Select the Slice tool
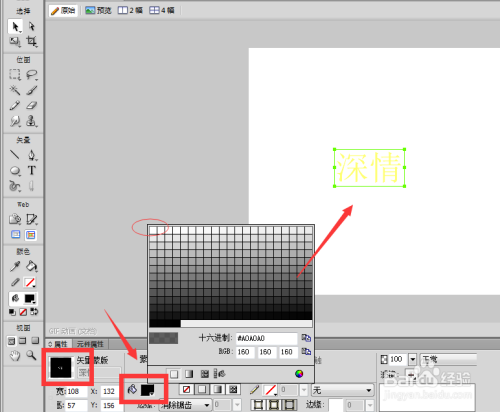The width and height of the screenshot is (500, 412). click(32, 219)
